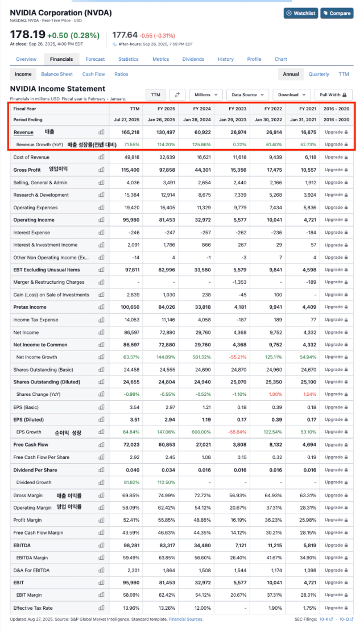Open chart icon for Net Income Growth

[101, 357]
